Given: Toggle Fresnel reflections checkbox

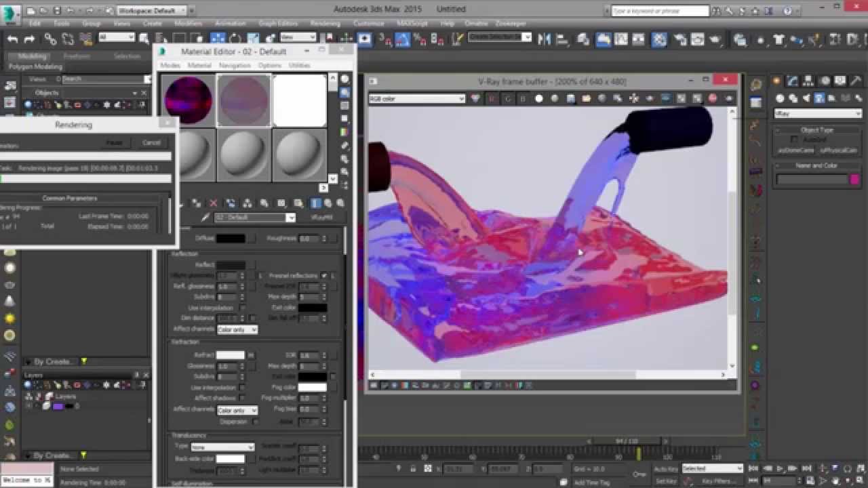Looking at the screenshot, I should pos(324,276).
